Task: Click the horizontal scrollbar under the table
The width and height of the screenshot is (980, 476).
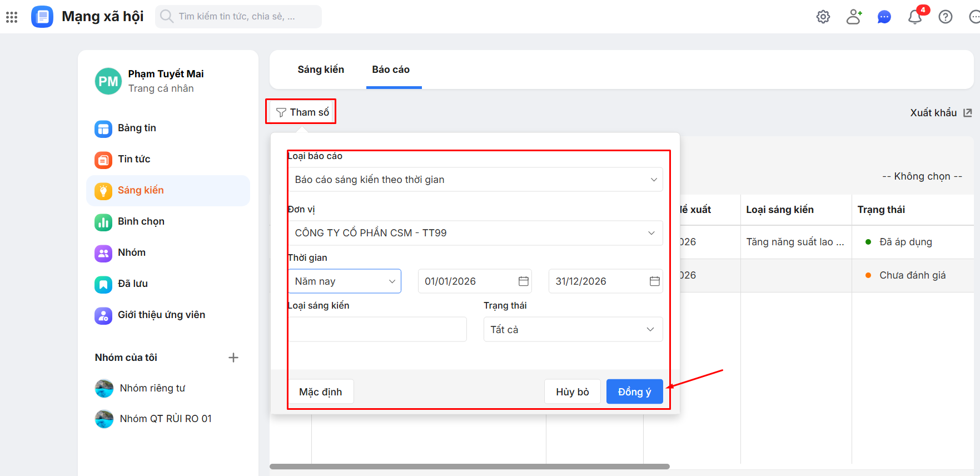Action: click(x=470, y=467)
